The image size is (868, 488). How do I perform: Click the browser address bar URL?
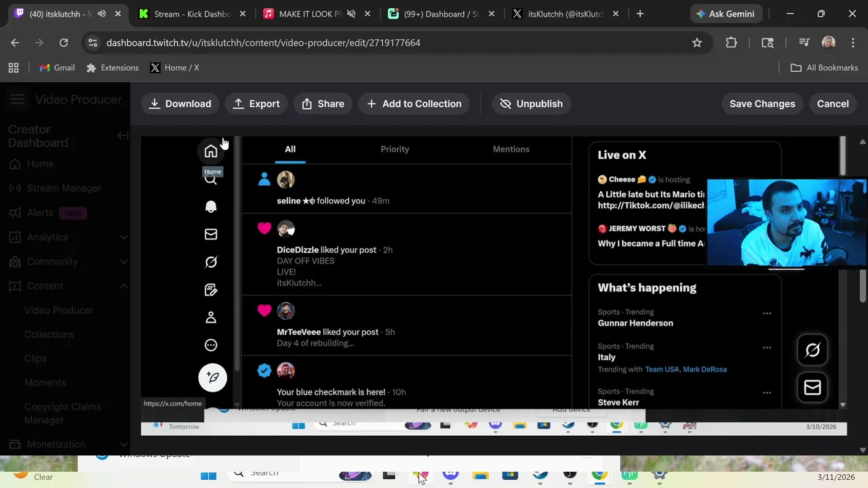coord(263,43)
